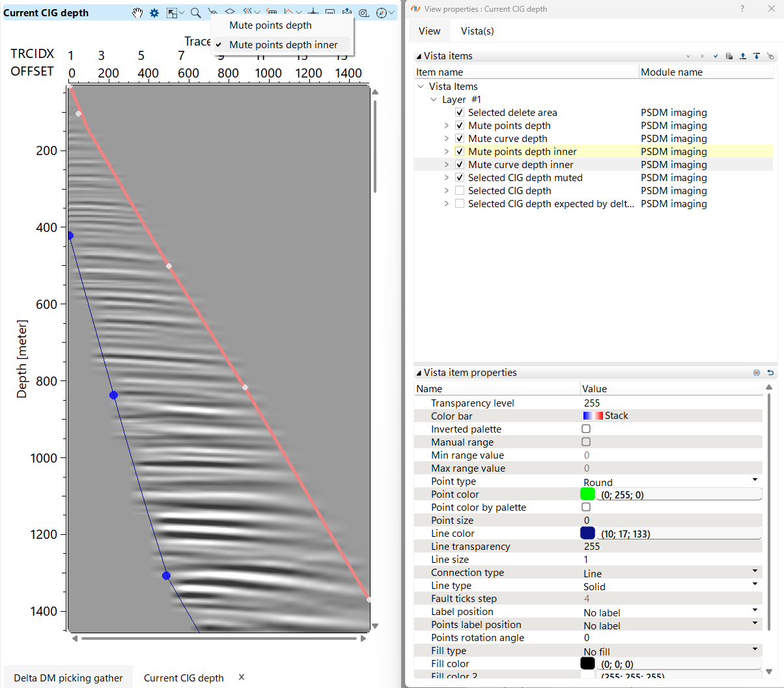This screenshot has height=688, width=784.
Task: Toggle the Inverted palette checkbox
Action: tap(586, 429)
